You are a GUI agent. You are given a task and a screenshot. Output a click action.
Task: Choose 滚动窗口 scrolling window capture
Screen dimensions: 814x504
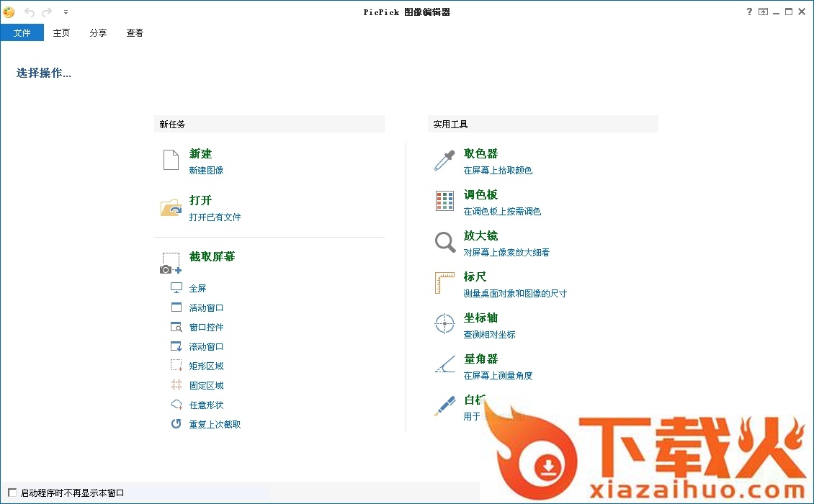(x=206, y=346)
